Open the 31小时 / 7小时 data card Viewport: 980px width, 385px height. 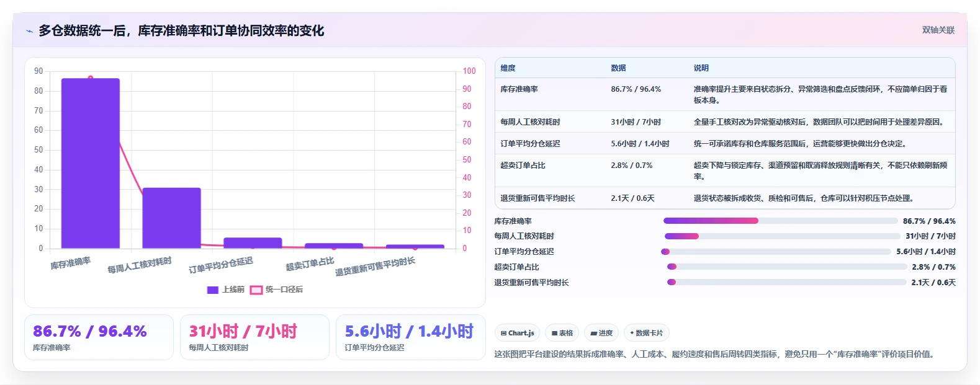click(x=254, y=337)
